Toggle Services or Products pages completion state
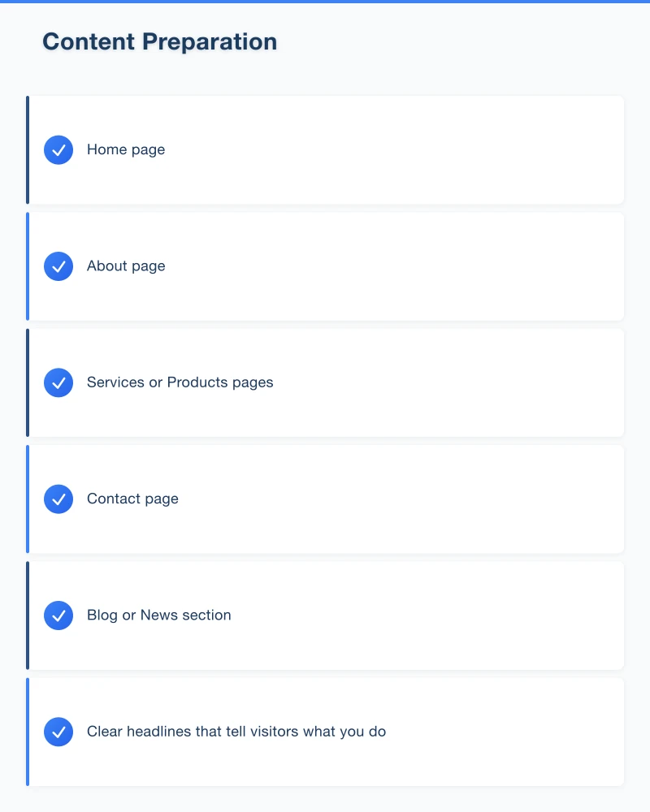The height and width of the screenshot is (812, 650). 58,382
